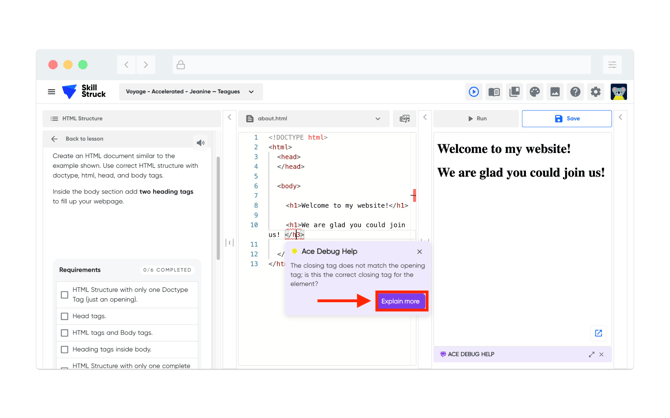This screenshot has height=418, width=670.
Task: Check Heading tags inside body requirement
Action: pos(65,350)
